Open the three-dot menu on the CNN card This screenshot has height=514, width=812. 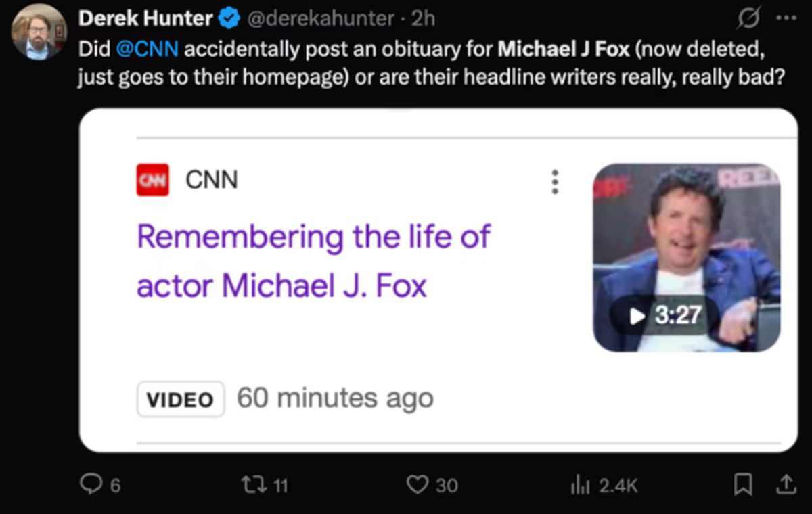click(554, 181)
